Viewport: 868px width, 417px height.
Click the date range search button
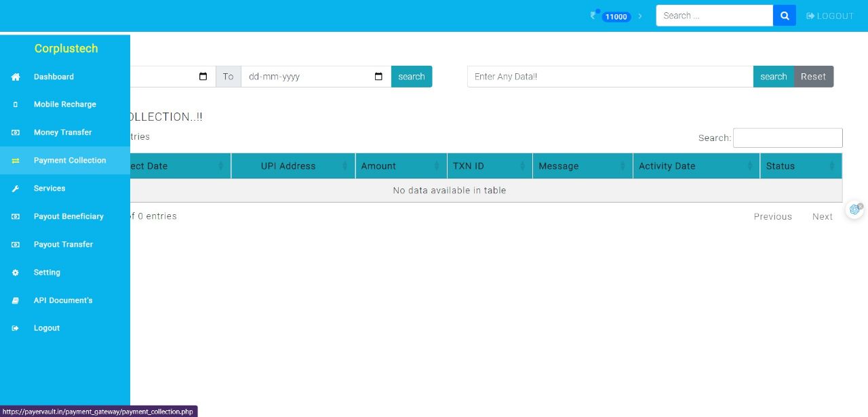point(412,77)
